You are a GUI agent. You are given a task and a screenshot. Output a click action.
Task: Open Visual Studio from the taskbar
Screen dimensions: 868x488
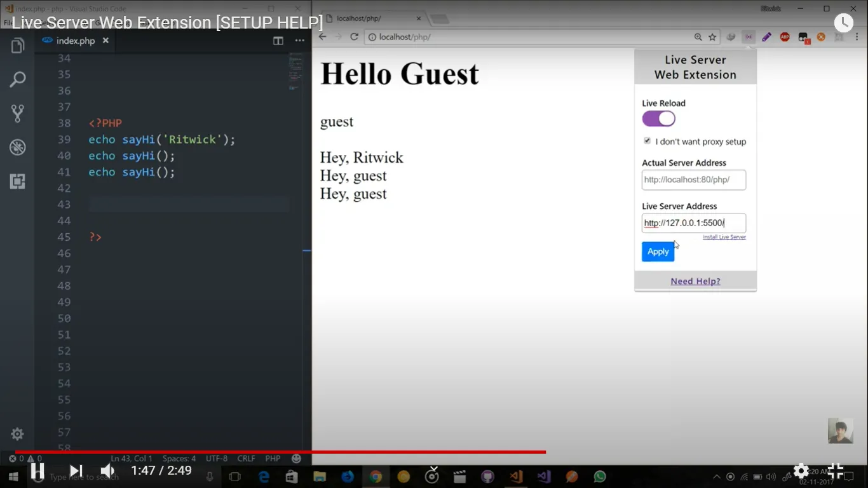coord(543,477)
